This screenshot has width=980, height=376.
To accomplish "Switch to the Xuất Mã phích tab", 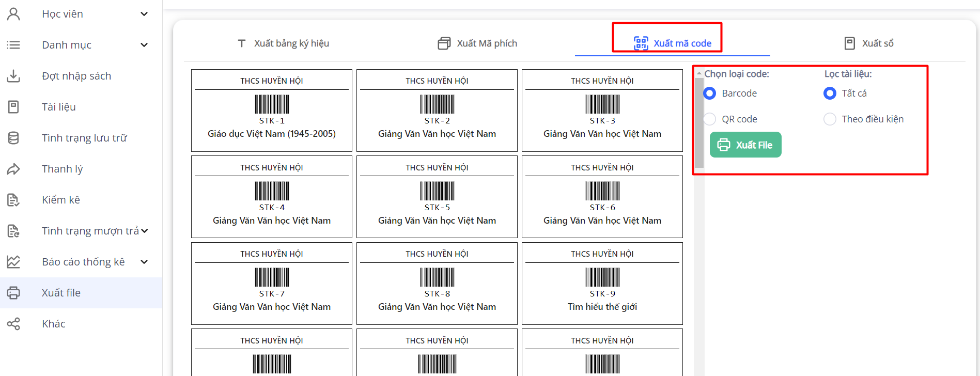I will [x=477, y=43].
